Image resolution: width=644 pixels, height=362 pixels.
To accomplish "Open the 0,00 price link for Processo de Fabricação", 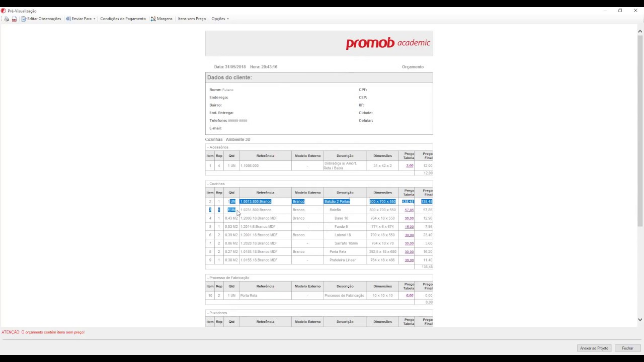I will click(x=410, y=296).
